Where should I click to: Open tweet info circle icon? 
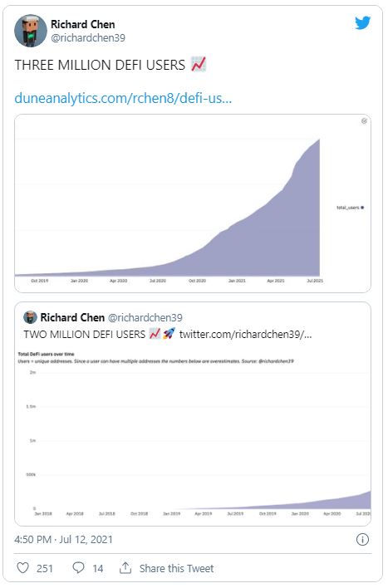pos(362,540)
